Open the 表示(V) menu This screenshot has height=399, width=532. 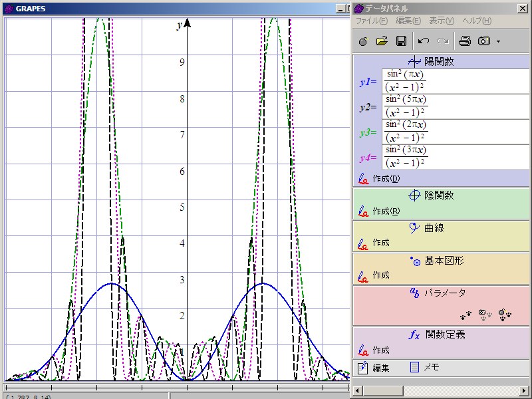point(442,21)
